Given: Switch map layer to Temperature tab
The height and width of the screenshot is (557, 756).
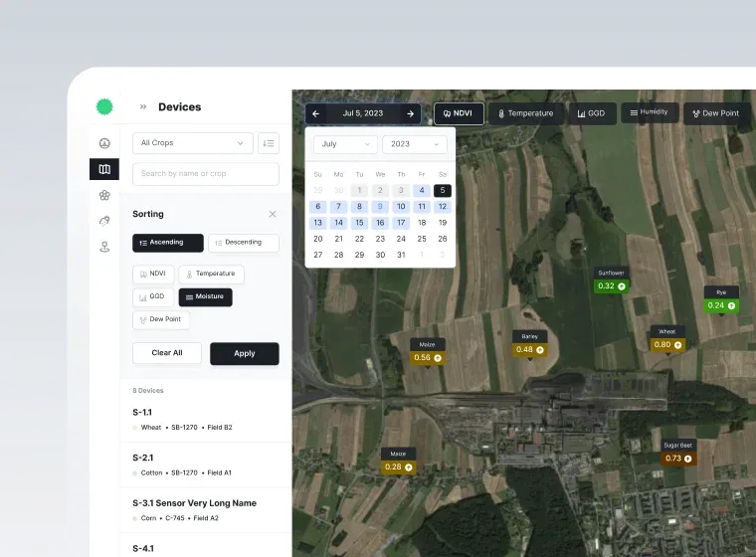Looking at the screenshot, I should pos(525,113).
